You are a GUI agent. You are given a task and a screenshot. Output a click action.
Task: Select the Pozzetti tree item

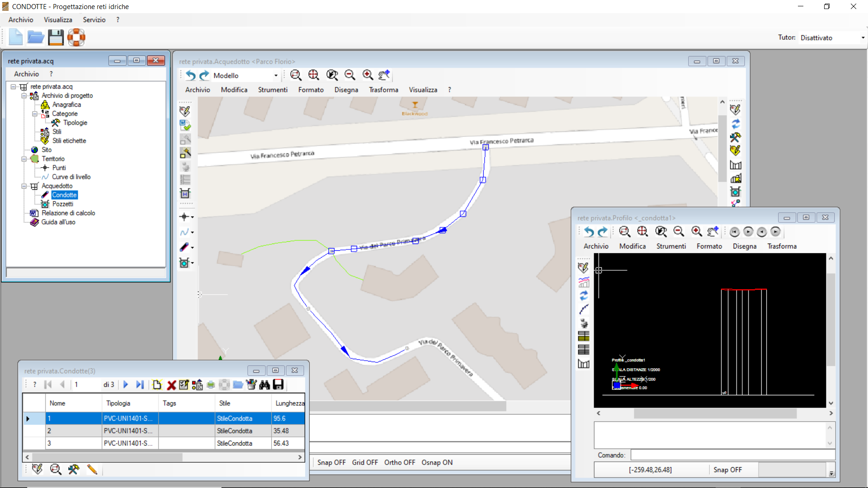point(62,204)
